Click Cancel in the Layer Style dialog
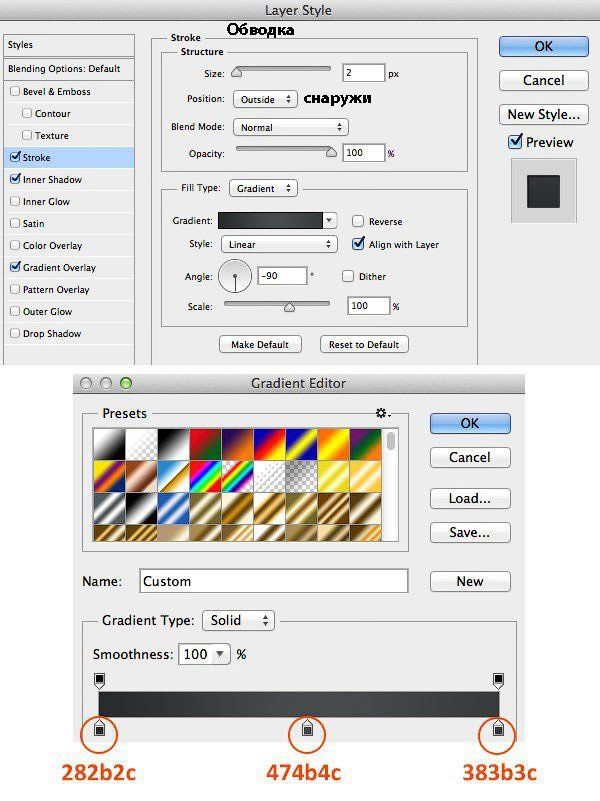Image resolution: width=600 pixels, height=801 pixels. pyautogui.click(x=544, y=80)
